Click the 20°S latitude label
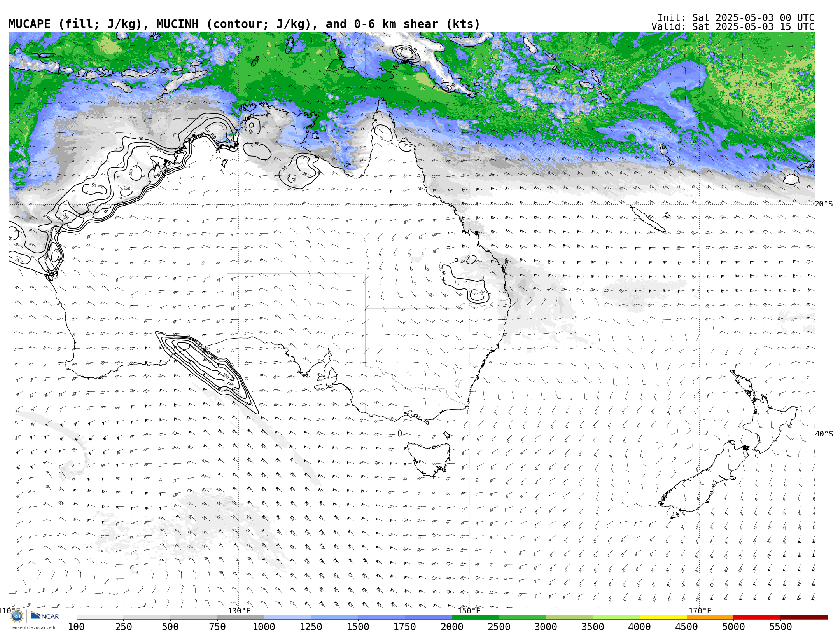The height and width of the screenshot is (632, 840). click(x=824, y=204)
